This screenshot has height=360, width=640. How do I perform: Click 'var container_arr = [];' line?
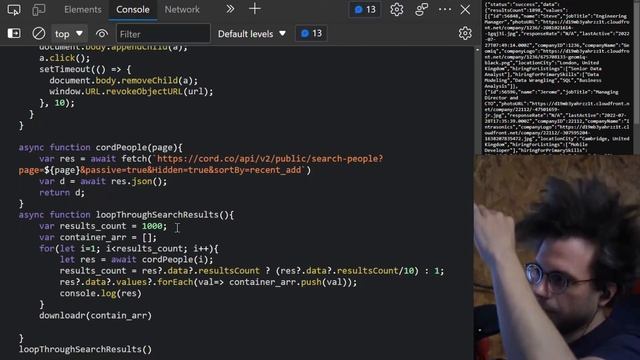click(98, 237)
